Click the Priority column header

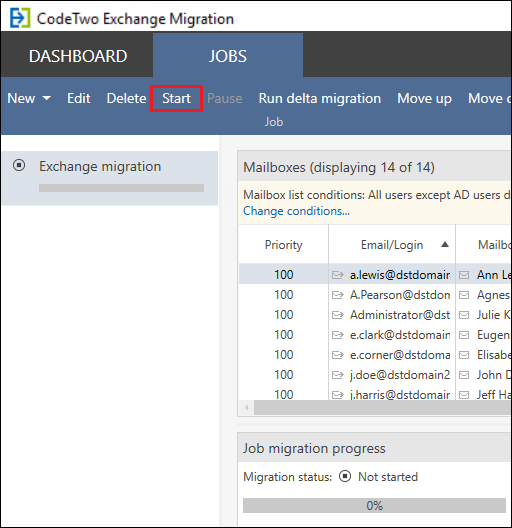pyautogui.click(x=283, y=245)
